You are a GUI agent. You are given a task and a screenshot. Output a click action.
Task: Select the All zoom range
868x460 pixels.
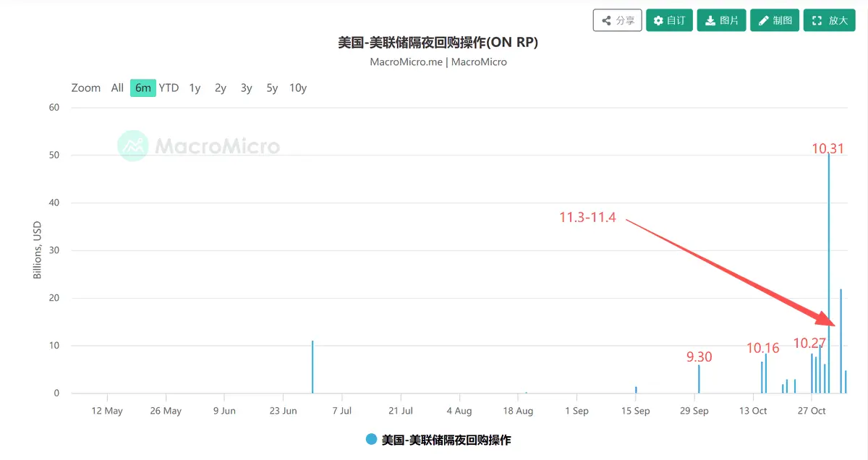click(117, 88)
